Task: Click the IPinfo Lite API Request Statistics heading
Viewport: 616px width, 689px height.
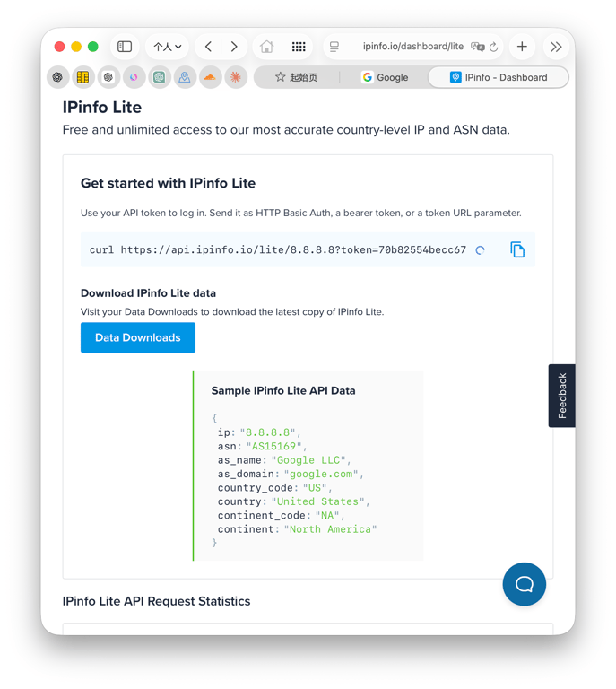Action: point(156,601)
